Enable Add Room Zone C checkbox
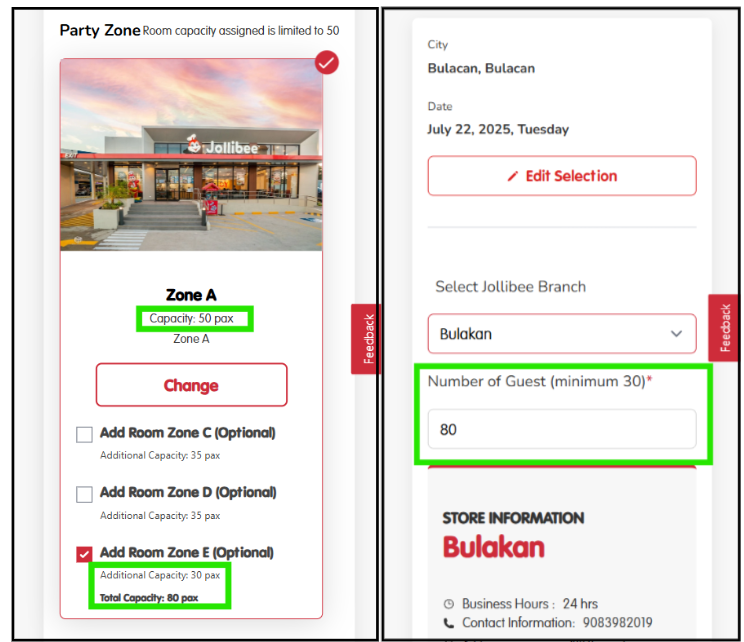The height and width of the screenshot is (642, 744). [x=85, y=434]
